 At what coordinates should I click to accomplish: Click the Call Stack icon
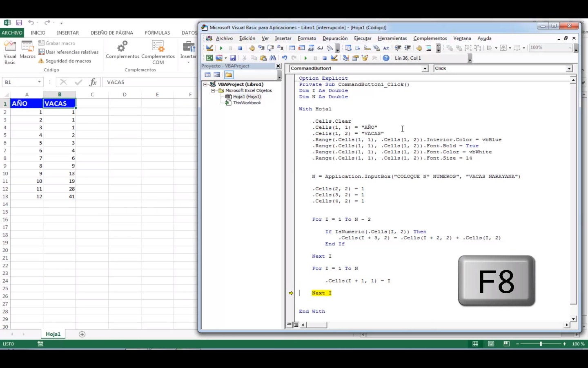coord(330,48)
